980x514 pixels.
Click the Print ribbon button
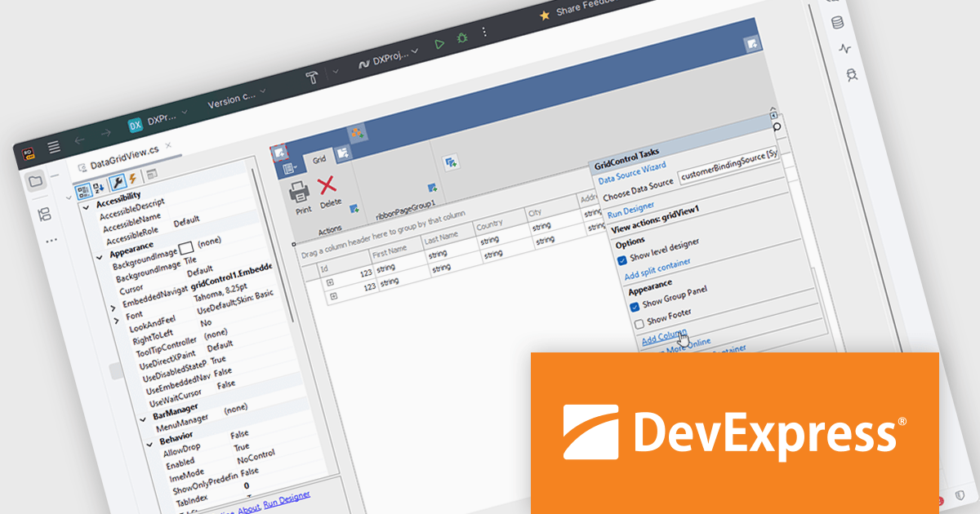tap(301, 197)
